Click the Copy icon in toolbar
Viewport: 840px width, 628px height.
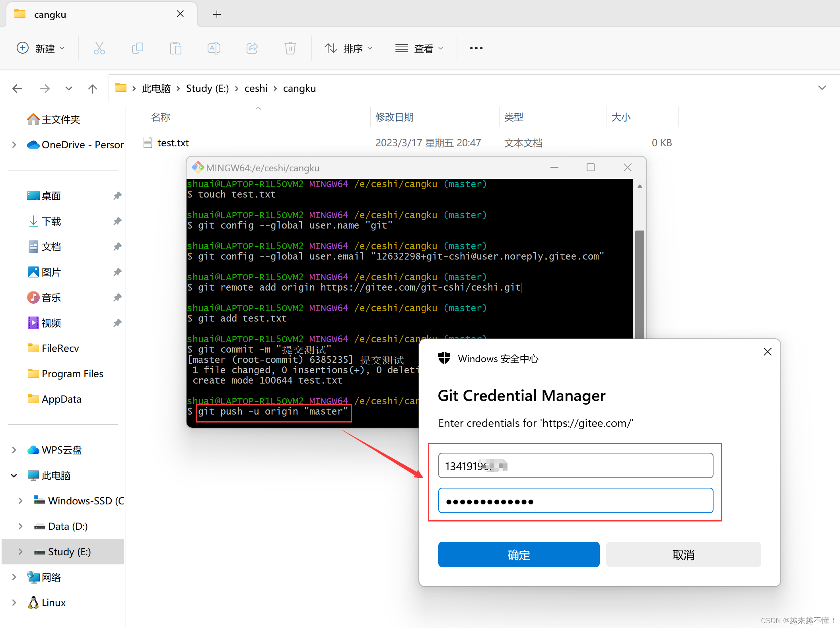137,48
